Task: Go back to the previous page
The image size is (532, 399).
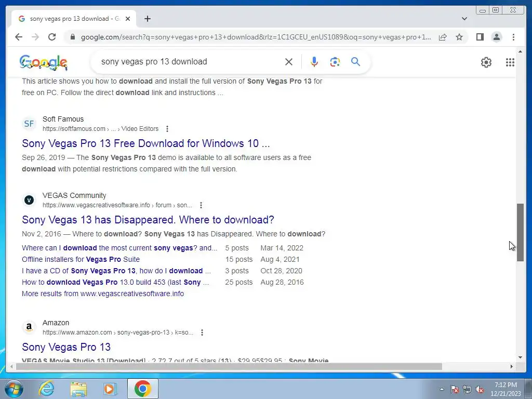Action: pos(19,37)
